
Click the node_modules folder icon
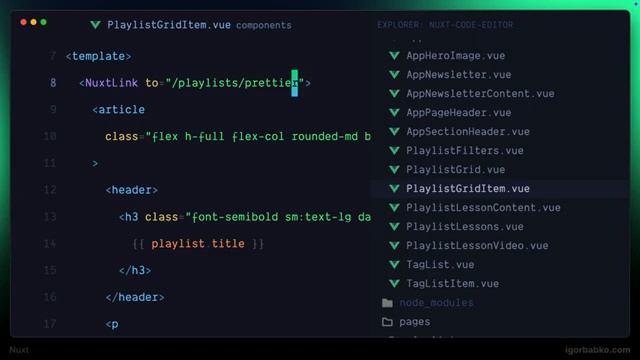[x=387, y=303]
